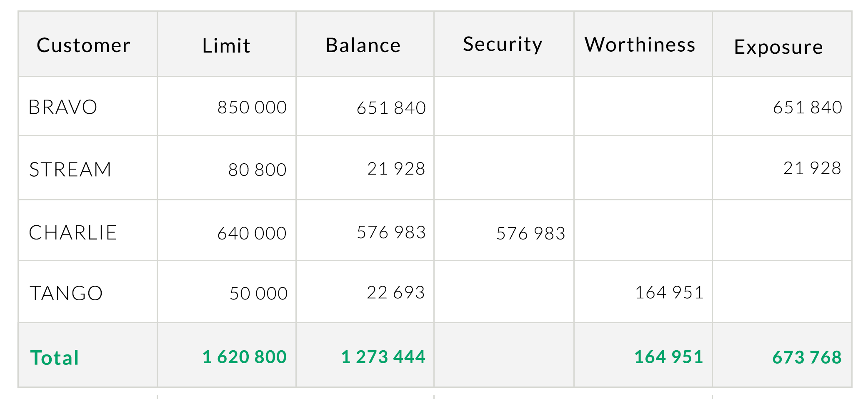This screenshot has width=868, height=399.
Task: Select CHARLIE's security value 576 983
Action: (x=531, y=233)
